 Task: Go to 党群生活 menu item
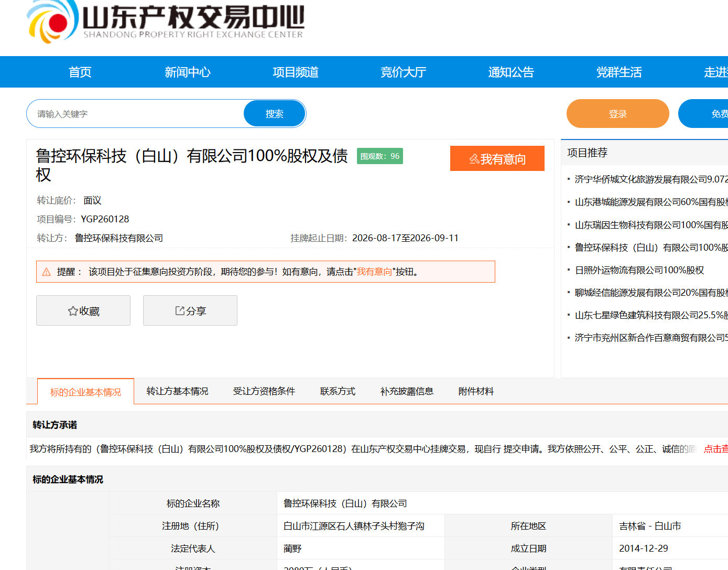(x=619, y=72)
